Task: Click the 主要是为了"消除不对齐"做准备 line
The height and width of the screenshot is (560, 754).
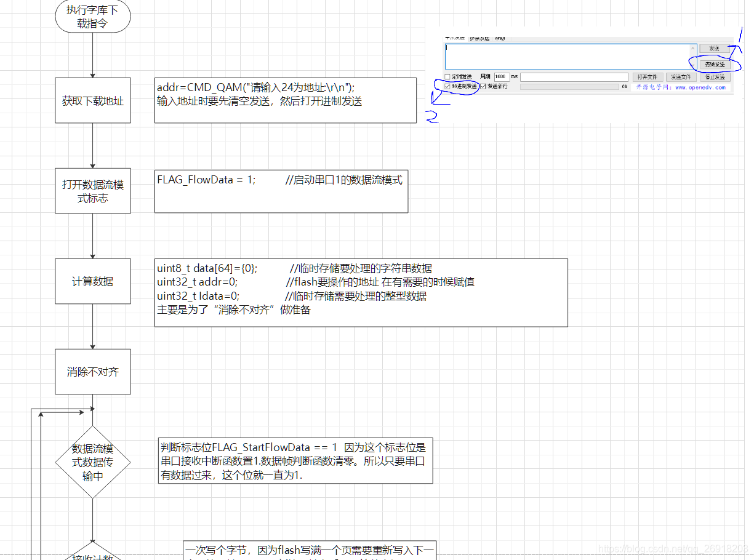Action: (234, 310)
